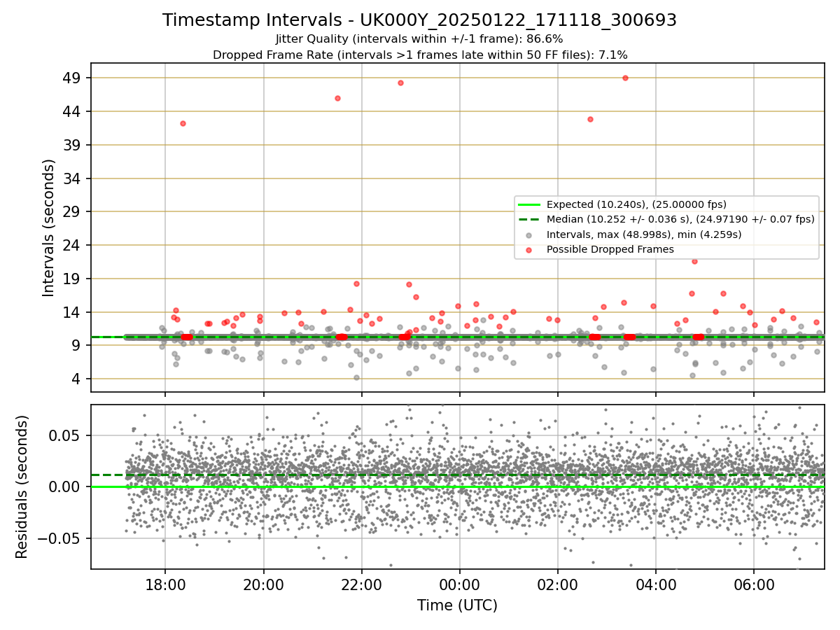The image size is (840, 630).
Task: Select the 'Dropped Frame Rate' 7.1% subtitle line
Action: [420, 55]
